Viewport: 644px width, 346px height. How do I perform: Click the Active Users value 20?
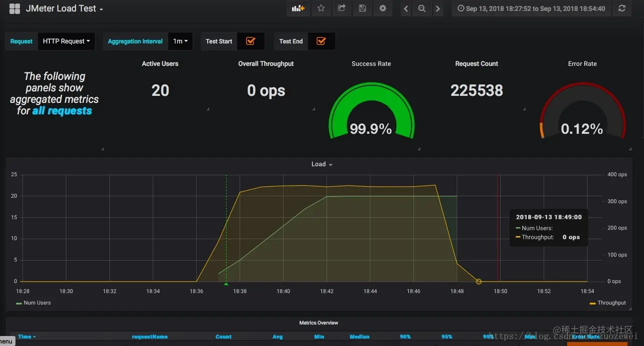[x=160, y=90]
